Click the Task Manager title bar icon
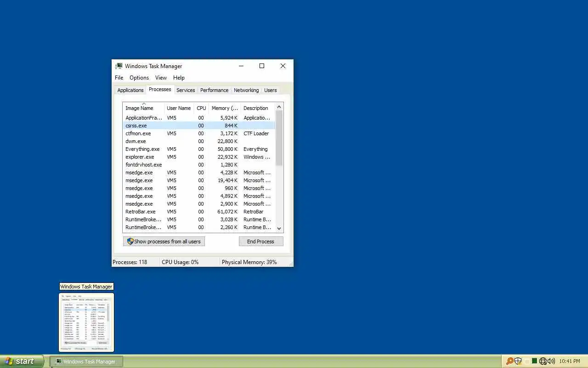The image size is (588, 368). [x=119, y=66]
